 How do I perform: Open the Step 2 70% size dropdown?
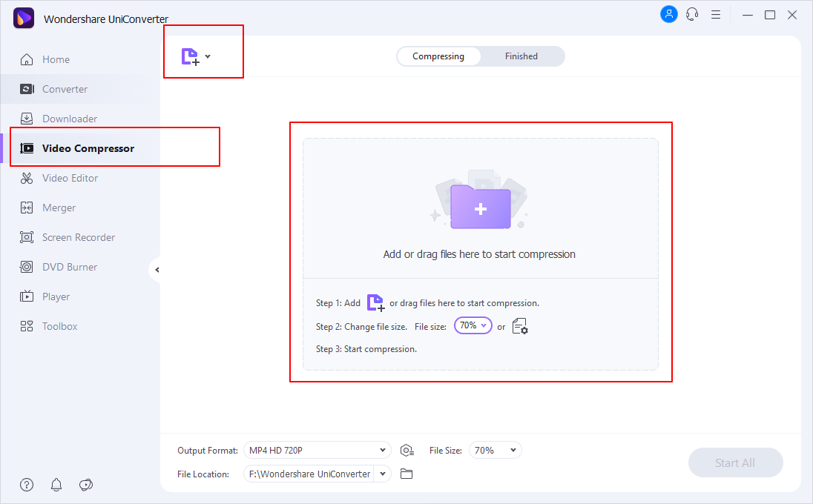coord(473,325)
